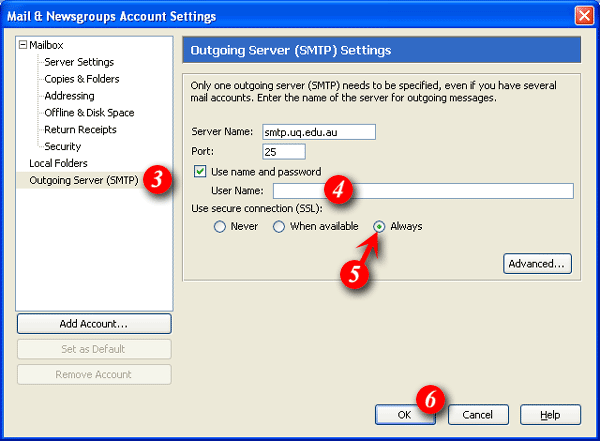Select Local Folders in sidebar

pos(58,163)
